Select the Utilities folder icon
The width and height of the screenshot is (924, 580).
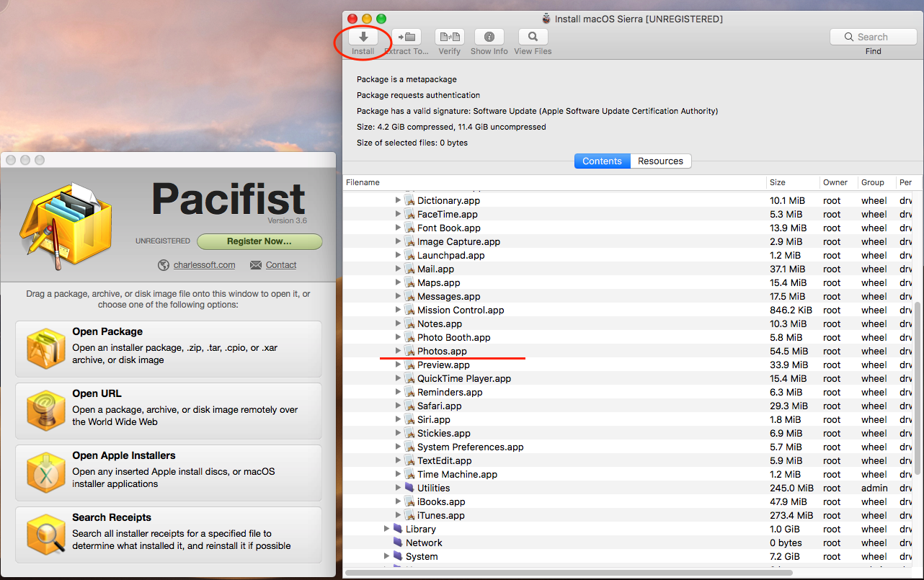click(x=409, y=488)
